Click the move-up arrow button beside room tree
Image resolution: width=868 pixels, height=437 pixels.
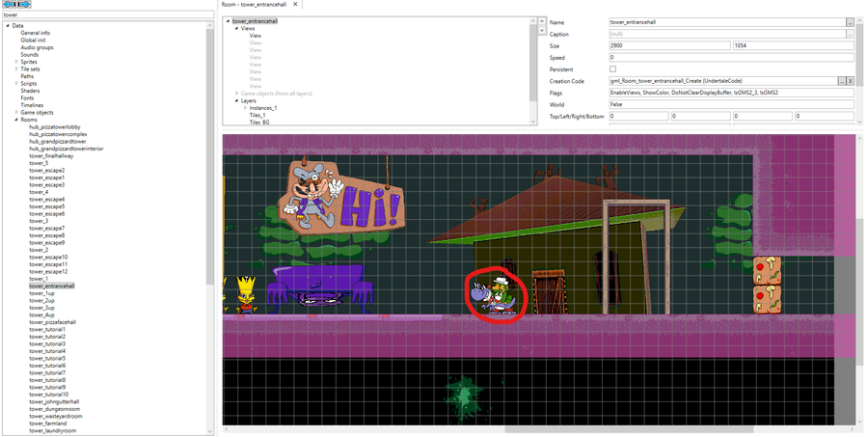coord(542,21)
